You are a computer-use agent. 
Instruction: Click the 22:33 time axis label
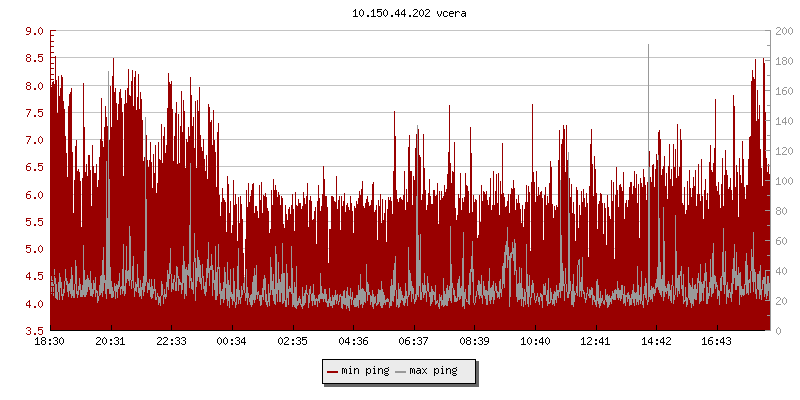tap(171, 342)
